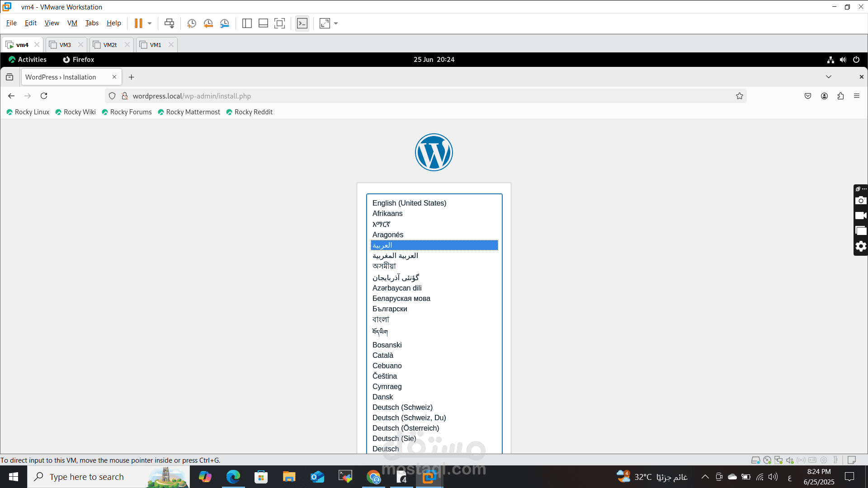Open the File menu
868x488 pixels.
tap(11, 23)
